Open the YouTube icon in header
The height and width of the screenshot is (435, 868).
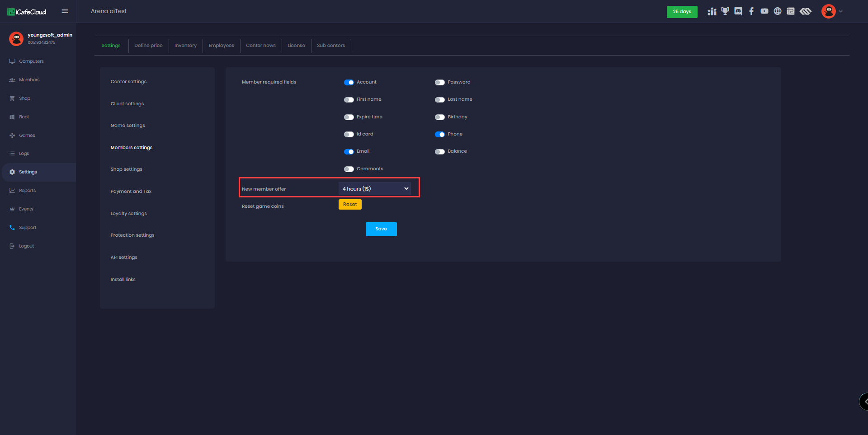[764, 11]
